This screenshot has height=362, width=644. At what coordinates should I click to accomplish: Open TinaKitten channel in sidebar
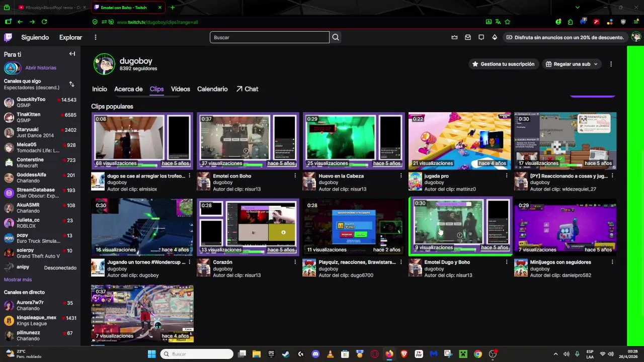[40, 117]
